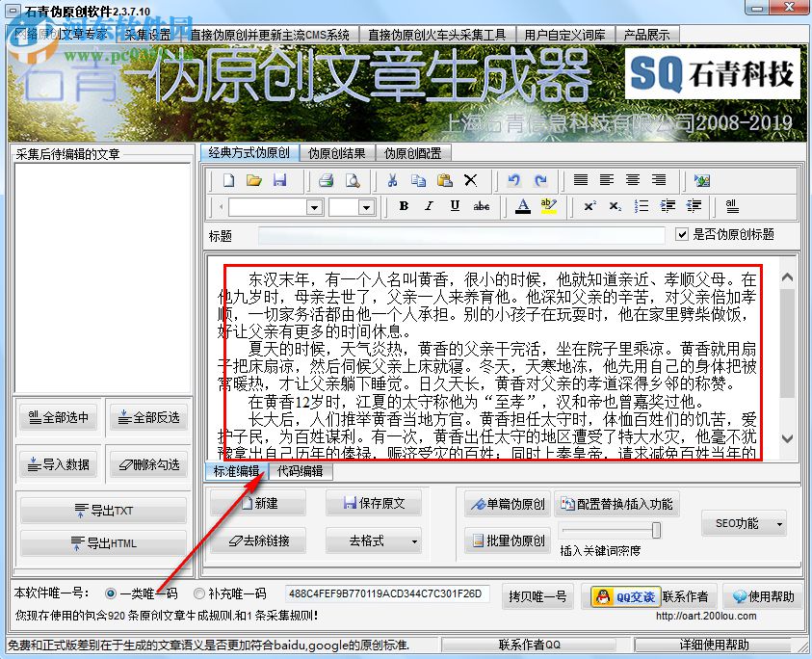
Task: Click the 删除勾选 button
Action: click(x=148, y=464)
